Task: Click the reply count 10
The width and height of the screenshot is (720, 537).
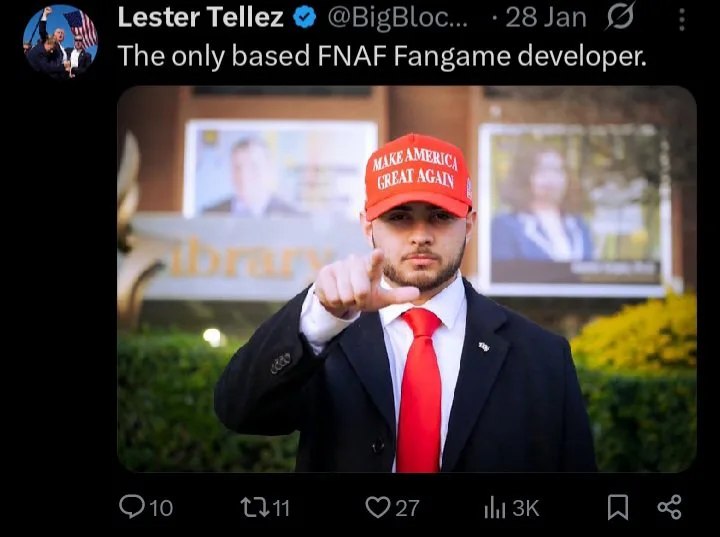Action: coord(161,508)
